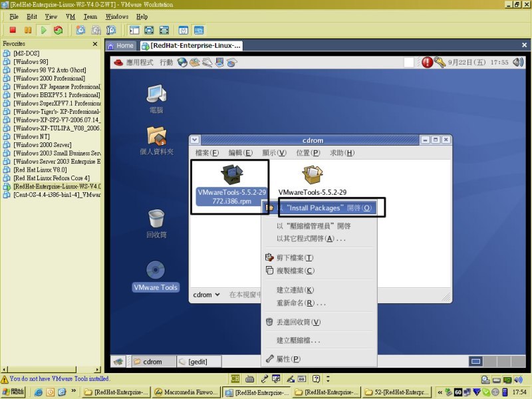Click the 開始 Start button
Viewport: 532px width, 399px height.
13,392
